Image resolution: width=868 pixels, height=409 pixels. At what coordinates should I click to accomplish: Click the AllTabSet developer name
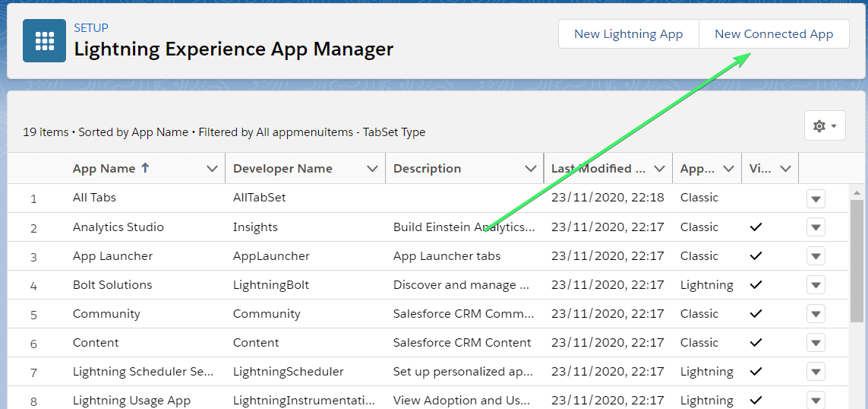coord(260,198)
